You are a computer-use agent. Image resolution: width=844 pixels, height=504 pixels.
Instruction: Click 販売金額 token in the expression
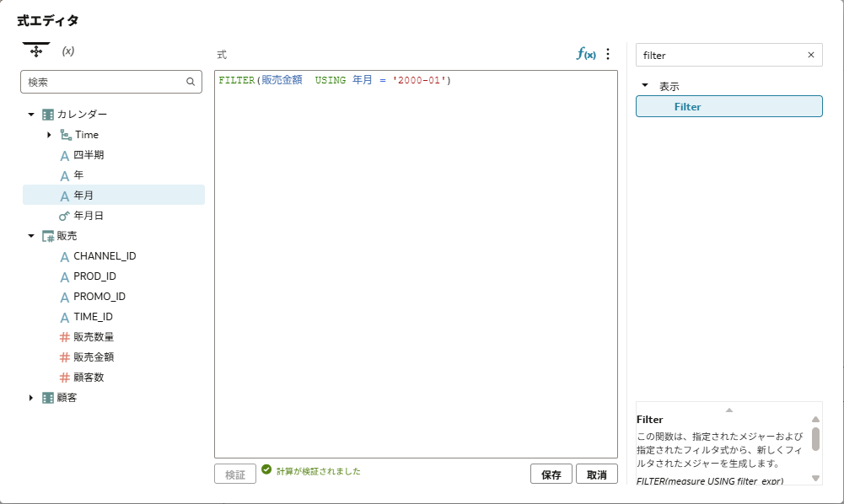pos(282,80)
